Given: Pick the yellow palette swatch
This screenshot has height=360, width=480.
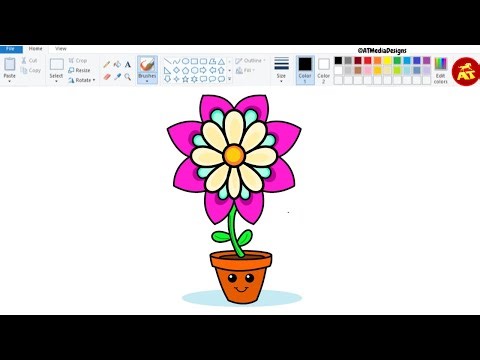Looking at the screenshot, I should [x=387, y=60].
